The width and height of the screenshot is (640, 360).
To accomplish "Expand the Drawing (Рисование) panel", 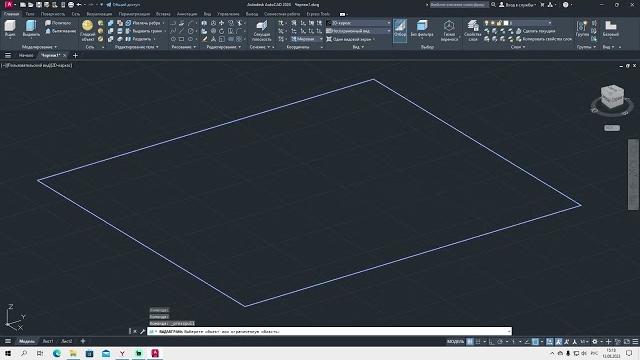I will (184, 47).
